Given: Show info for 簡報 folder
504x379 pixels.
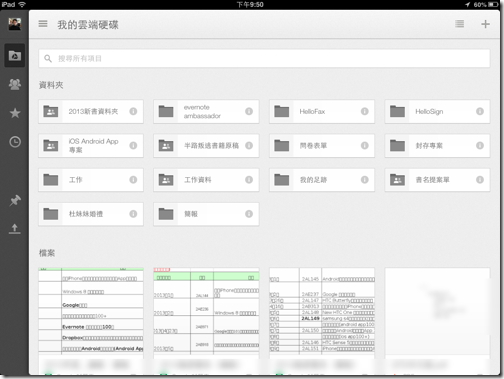Looking at the screenshot, I should tap(249, 214).
